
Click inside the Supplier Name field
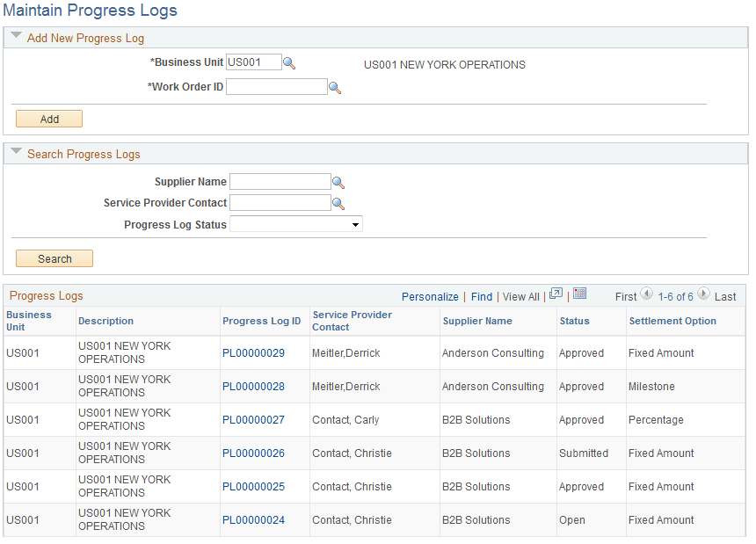280,181
